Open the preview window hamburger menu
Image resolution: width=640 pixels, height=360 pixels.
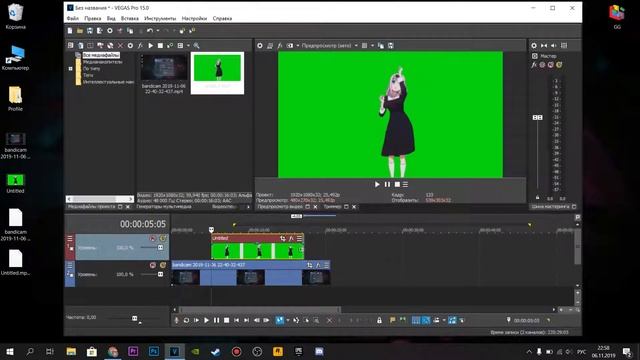[405, 184]
